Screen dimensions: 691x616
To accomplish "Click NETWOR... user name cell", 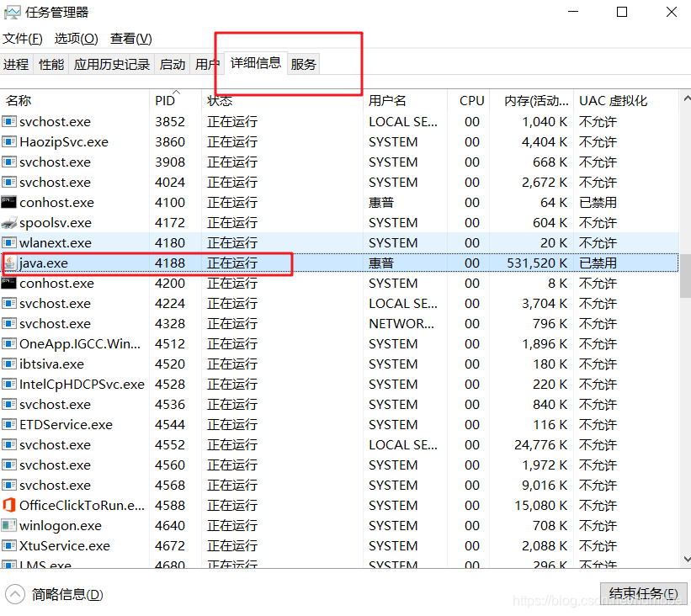I will 401,323.
